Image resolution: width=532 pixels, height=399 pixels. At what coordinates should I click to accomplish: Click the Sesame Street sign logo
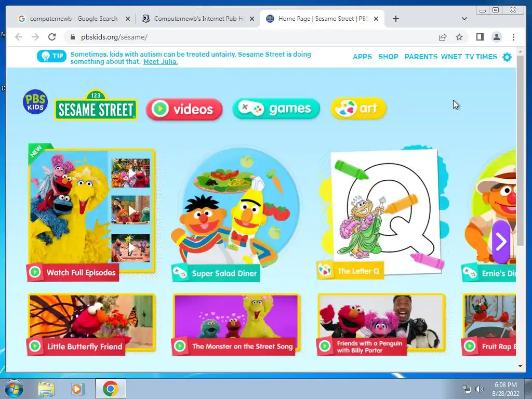pos(96,105)
